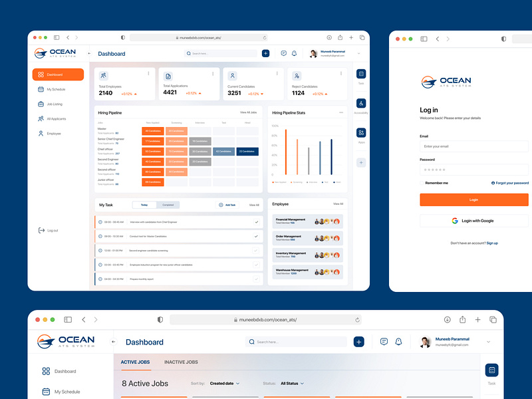Click the Login with Google button
The image size is (532, 399).
(x=473, y=220)
